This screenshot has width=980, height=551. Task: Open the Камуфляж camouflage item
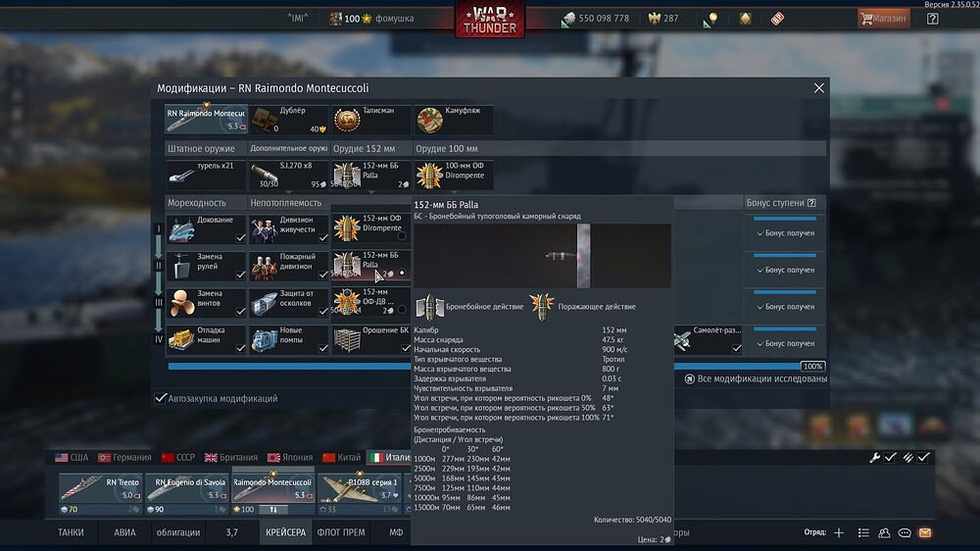coord(454,120)
